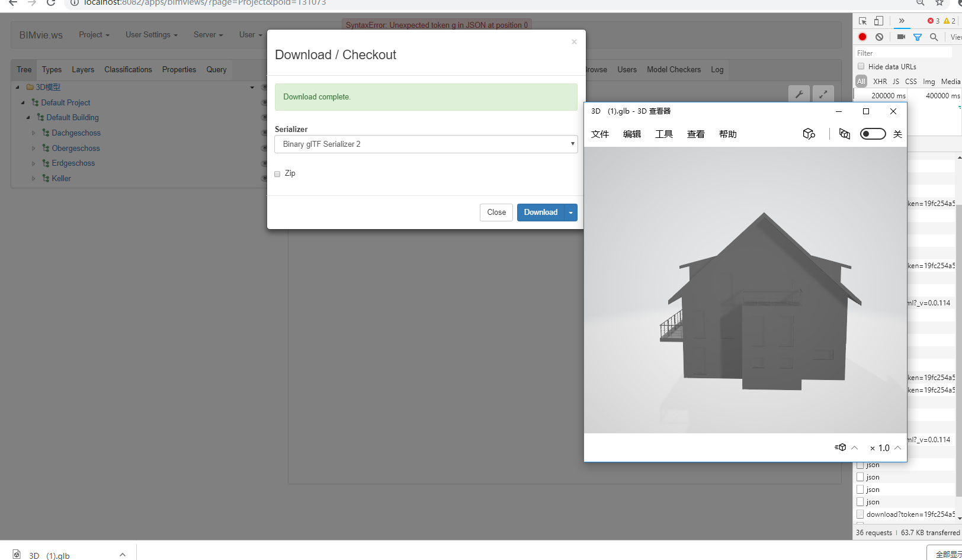Switch to the Types tab
Screen dimensions: 962x560
52,69
